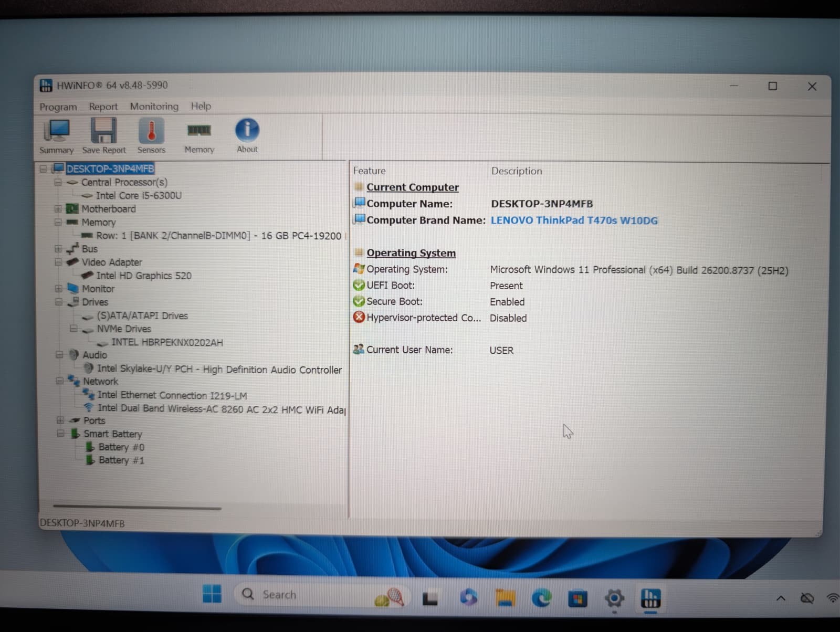Open Settings gear from the taskbar
Screen dimensions: 840x632
pos(614,598)
